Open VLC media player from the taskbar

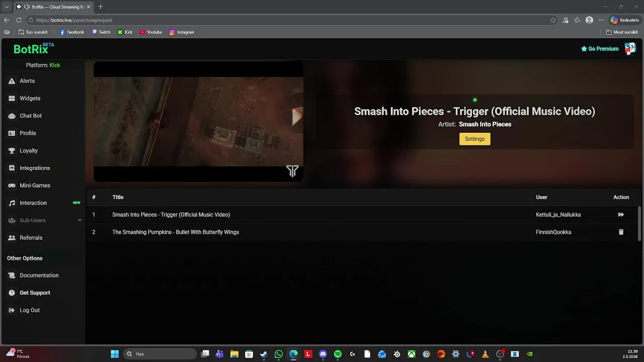click(485, 354)
